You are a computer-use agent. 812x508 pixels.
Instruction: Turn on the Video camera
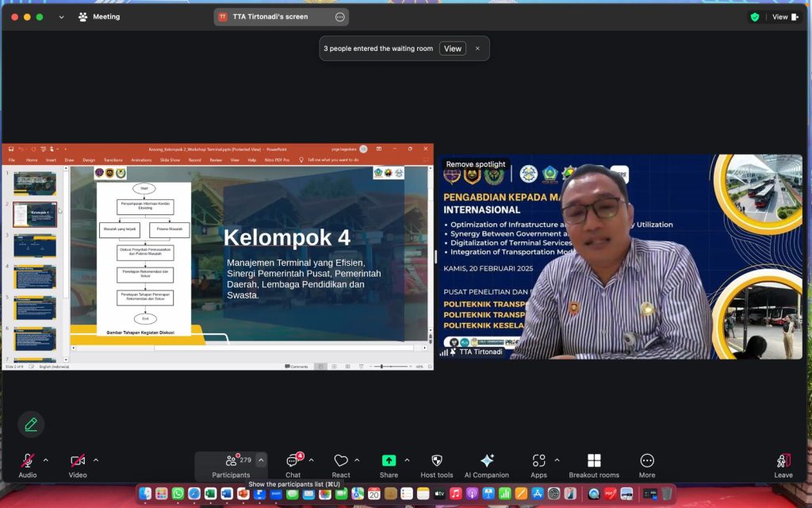[78, 465]
